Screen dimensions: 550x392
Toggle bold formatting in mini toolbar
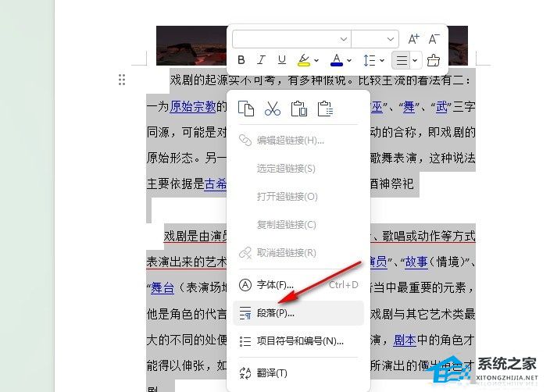241,60
